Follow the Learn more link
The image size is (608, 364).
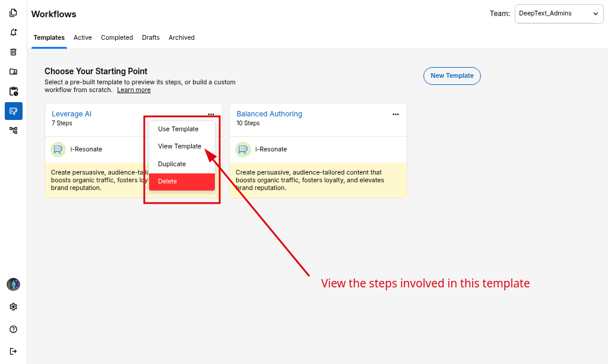tap(134, 90)
